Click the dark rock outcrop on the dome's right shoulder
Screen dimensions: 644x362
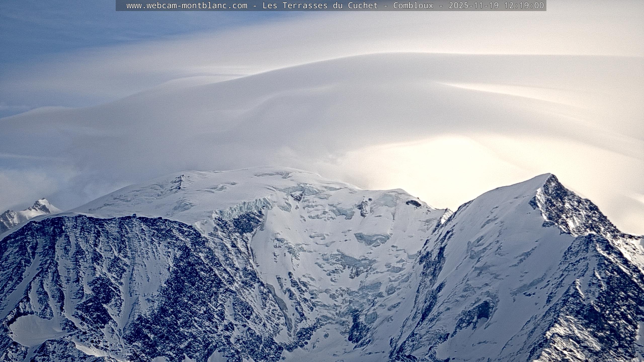point(414,203)
